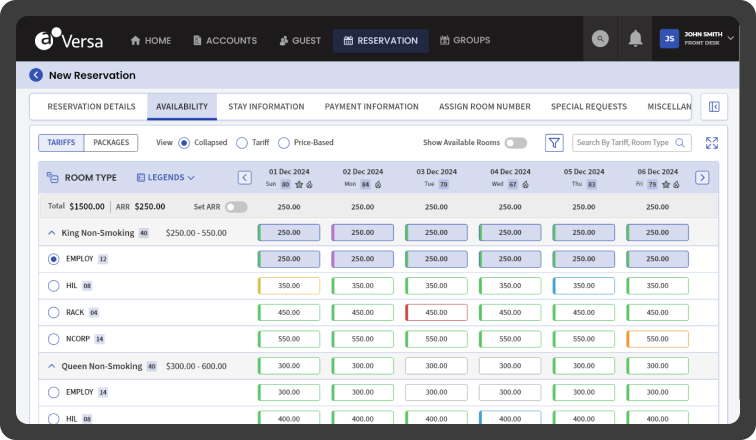Switch to the Stay Information tab
This screenshot has width=756, height=440.
(x=266, y=107)
